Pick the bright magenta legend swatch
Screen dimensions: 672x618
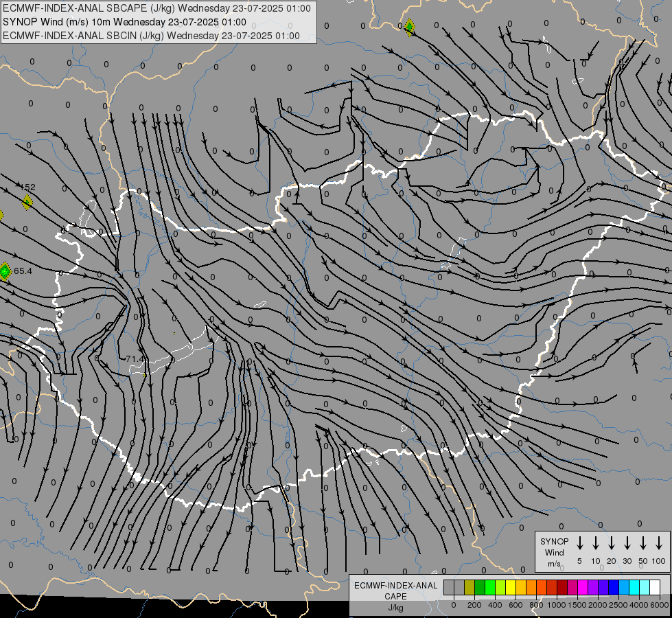click(583, 587)
